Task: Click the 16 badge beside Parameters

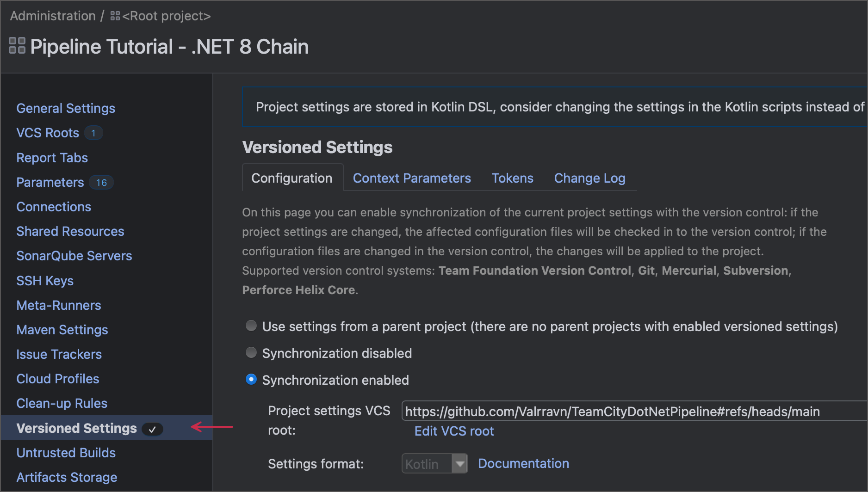Action: [x=101, y=183]
